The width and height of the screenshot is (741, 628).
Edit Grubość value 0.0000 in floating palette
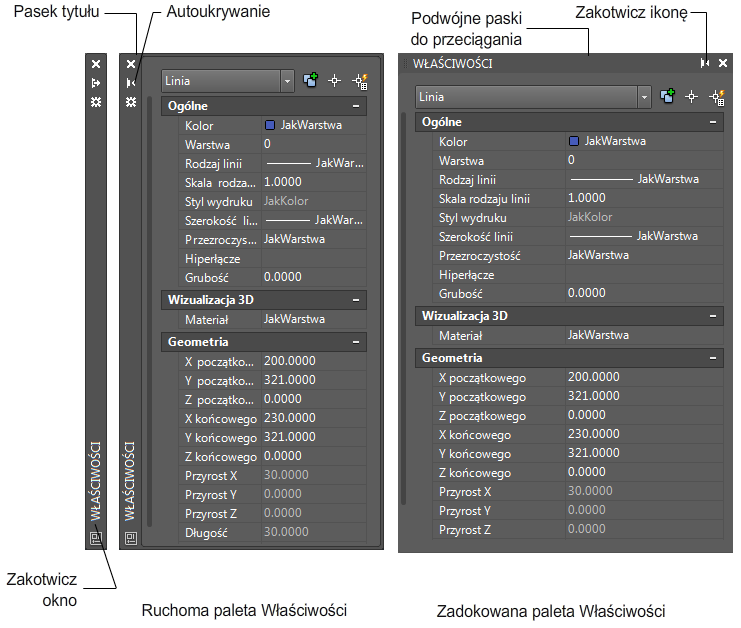tap(314, 277)
